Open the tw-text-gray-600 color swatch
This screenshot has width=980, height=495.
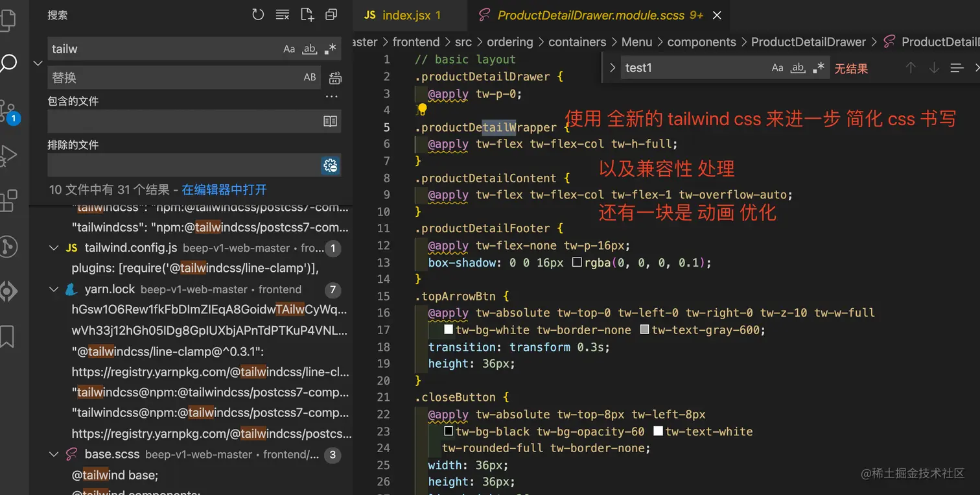tap(644, 330)
